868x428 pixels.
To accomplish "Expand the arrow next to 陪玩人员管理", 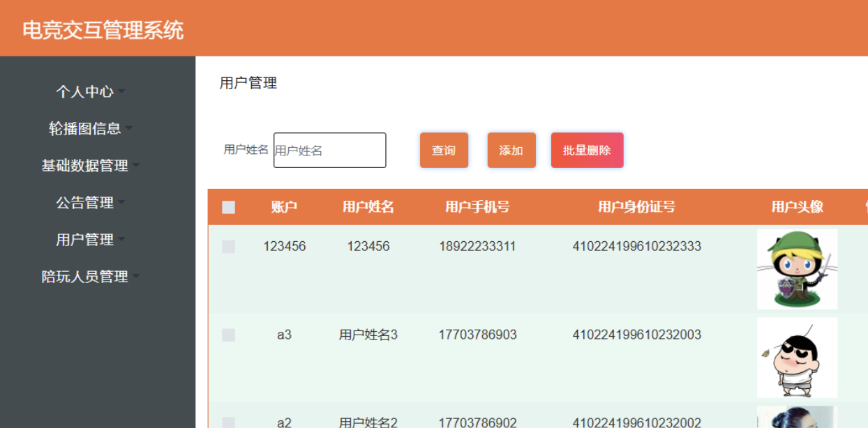I will 136,276.
